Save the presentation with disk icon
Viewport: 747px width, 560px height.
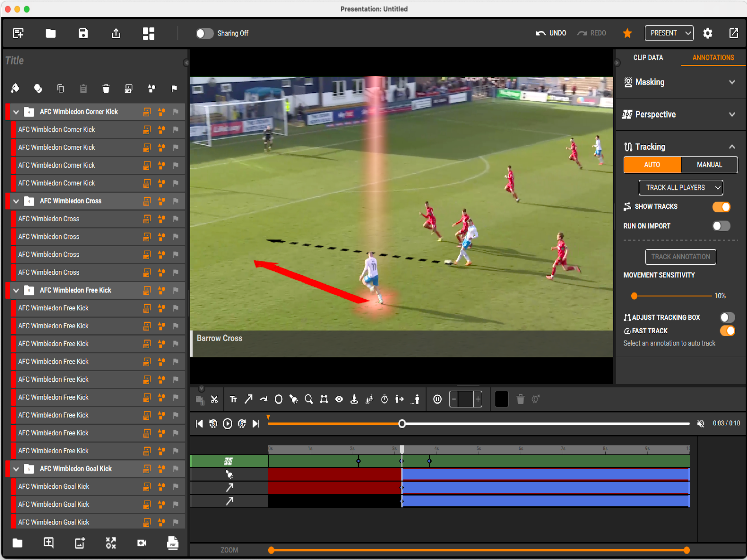(83, 33)
